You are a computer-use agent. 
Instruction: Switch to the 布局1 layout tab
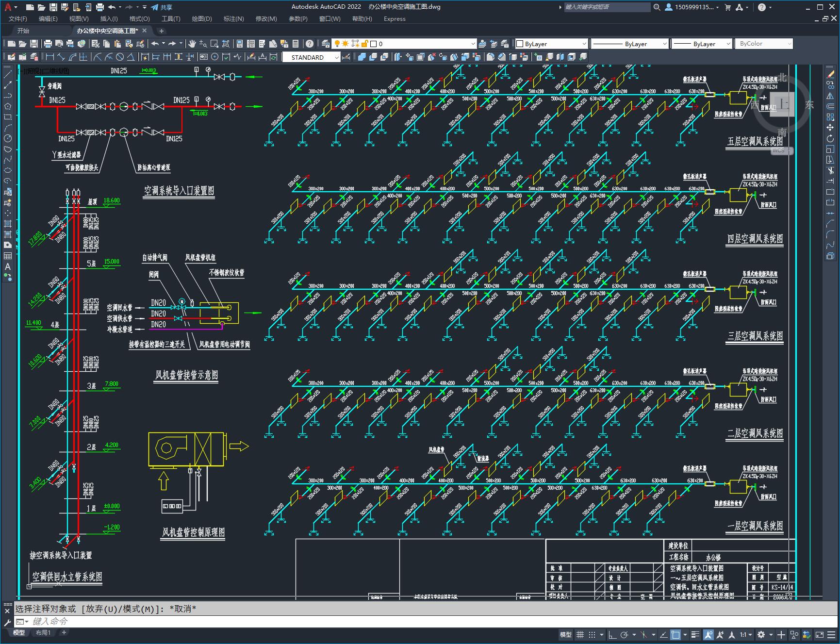43,632
